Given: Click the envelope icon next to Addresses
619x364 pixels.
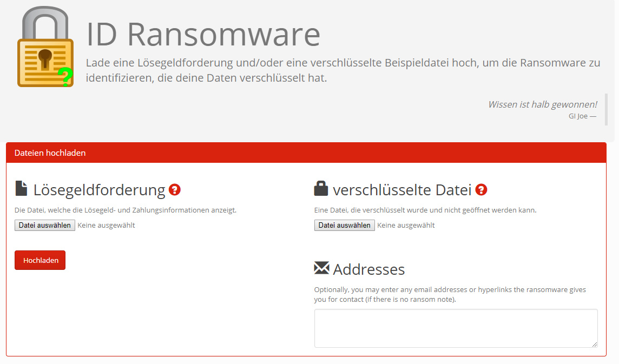Looking at the screenshot, I should 321,268.
